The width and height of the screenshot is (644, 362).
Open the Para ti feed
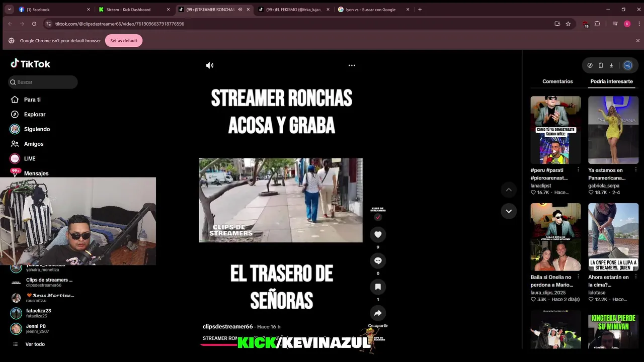(x=32, y=100)
